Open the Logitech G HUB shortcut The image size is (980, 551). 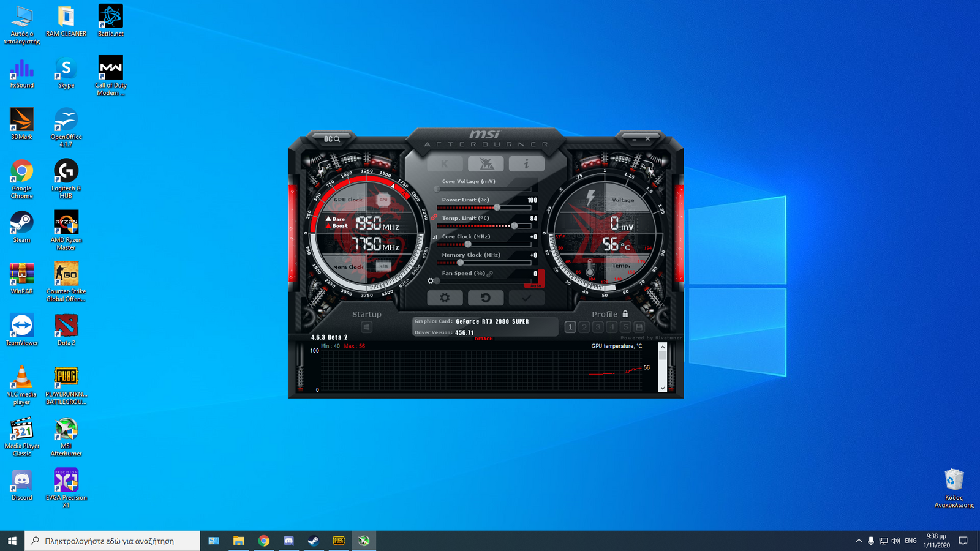point(66,178)
